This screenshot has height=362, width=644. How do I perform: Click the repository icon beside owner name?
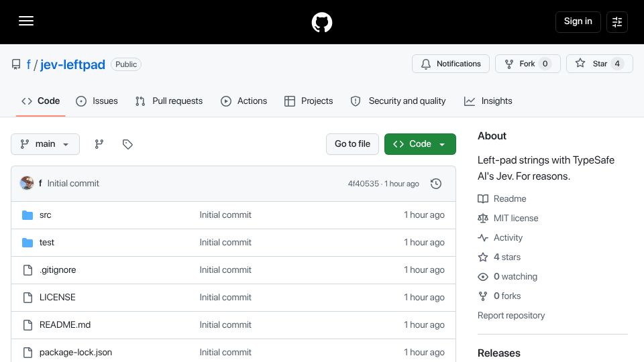[16, 64]
